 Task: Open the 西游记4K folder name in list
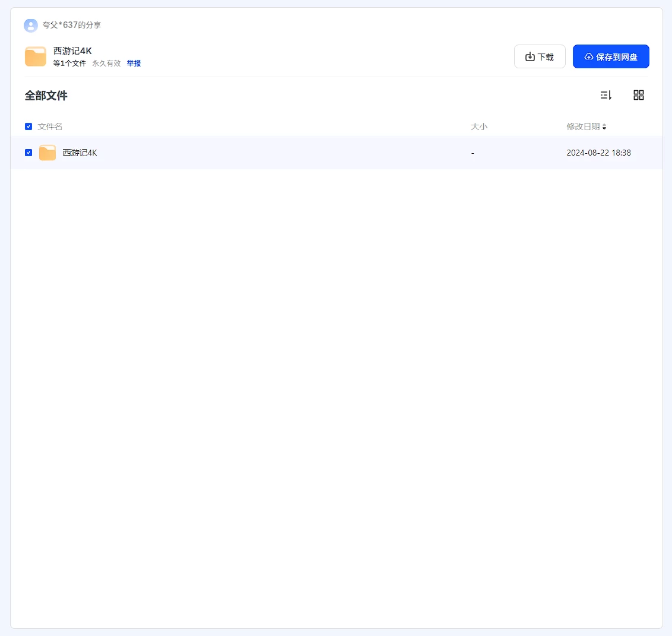80,153
